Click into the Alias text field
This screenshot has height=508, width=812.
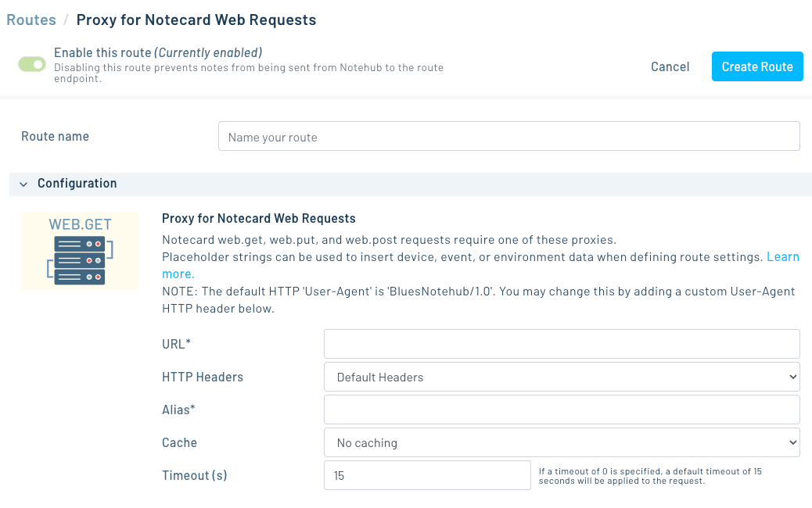(561, 410)
